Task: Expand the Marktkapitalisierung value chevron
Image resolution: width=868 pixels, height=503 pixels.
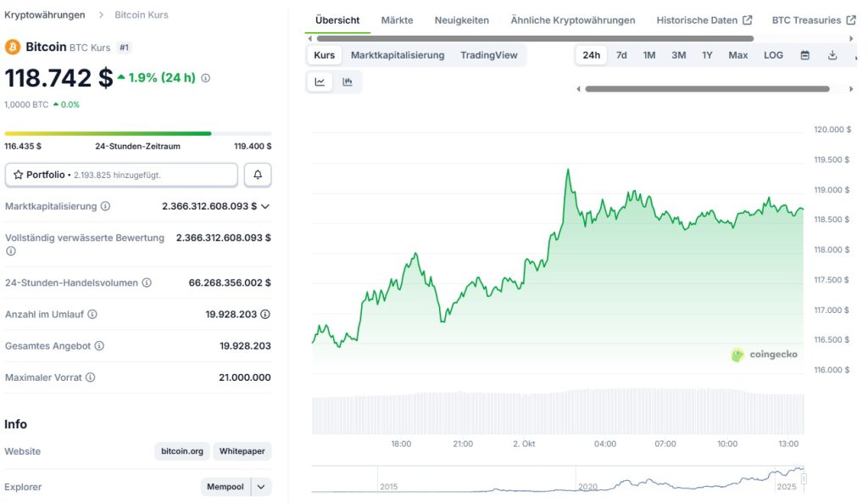Action: pos(265,206)
